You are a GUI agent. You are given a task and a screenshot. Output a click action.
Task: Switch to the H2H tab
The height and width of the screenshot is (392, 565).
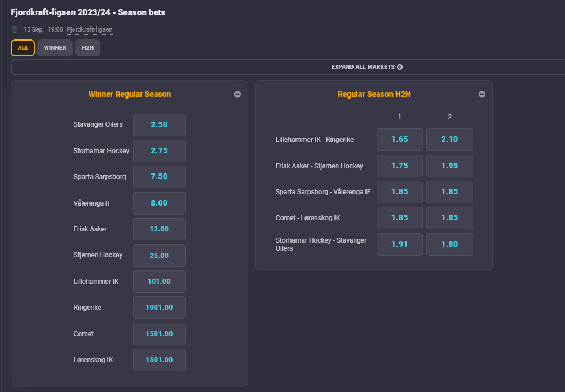coord(87,48)
